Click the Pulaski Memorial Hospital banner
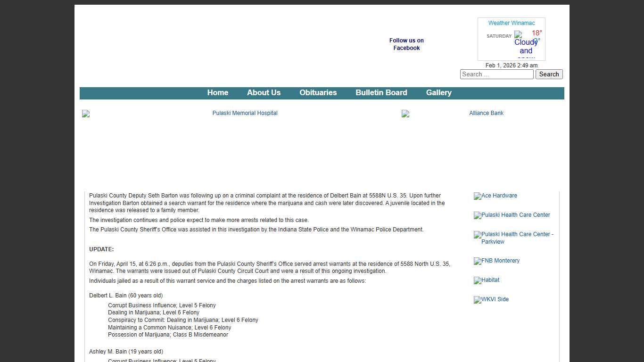The image size is (644, 362). (x=245, y=113)
